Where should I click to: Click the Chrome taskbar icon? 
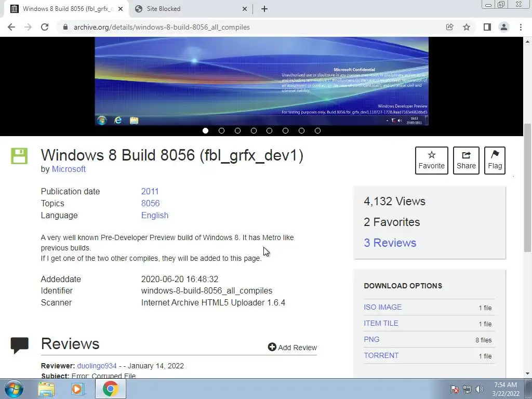[110, 389]
